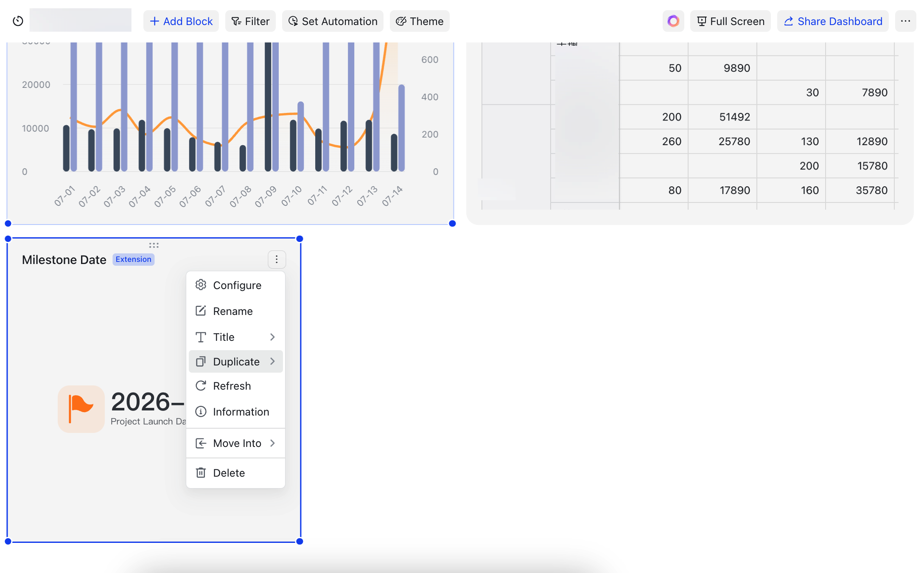The height and width of the screenshot is (573, 924).
Task: Expand the Move Into submenu
Action: (235, 443)
